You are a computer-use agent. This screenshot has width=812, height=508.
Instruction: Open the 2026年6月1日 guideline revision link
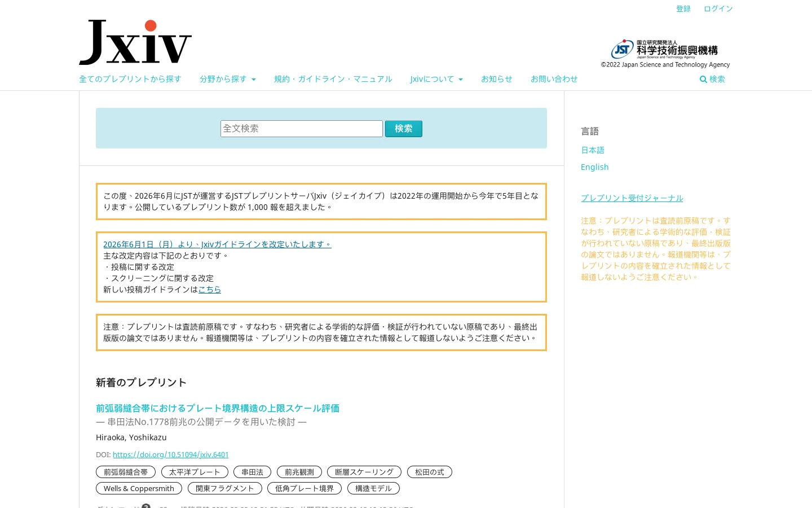coord(217,244)
